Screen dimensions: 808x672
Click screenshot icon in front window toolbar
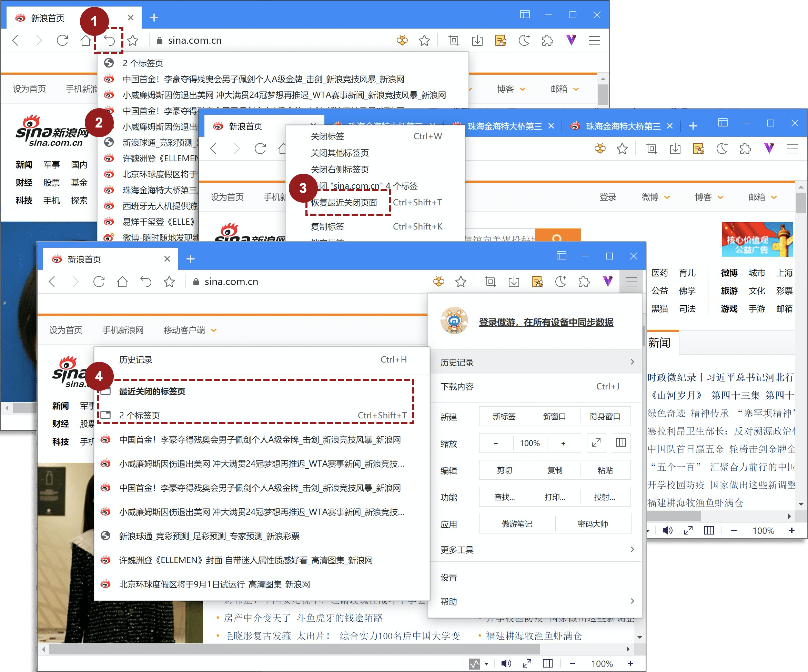click(491, 282)
